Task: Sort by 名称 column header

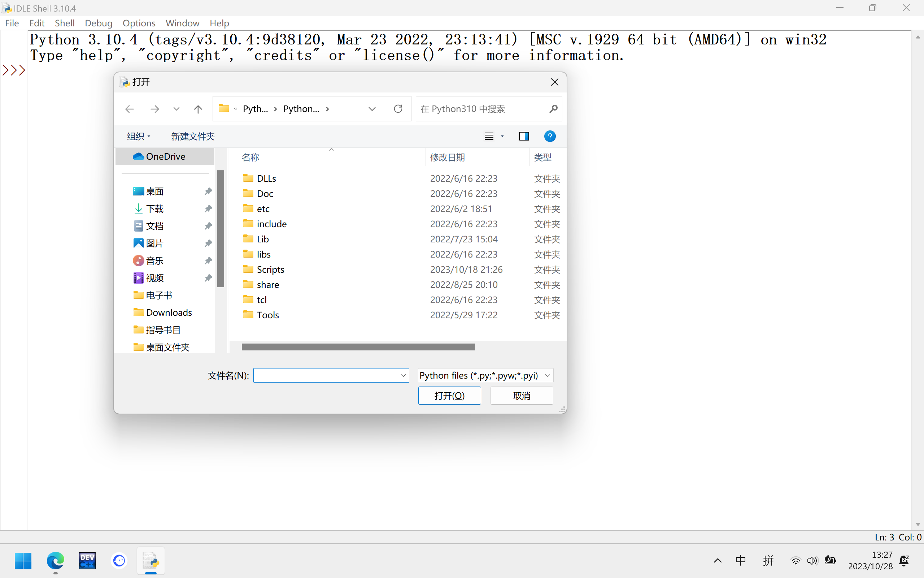Action: pyautogui.click(x=250, y=158)
